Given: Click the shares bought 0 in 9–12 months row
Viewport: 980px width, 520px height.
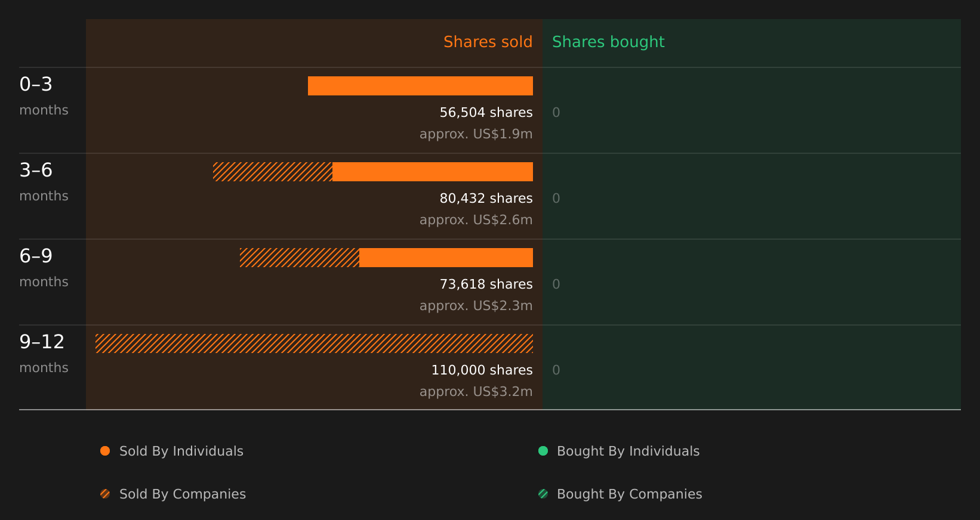Looking at the screenshot, I should [x=556, y=370].
